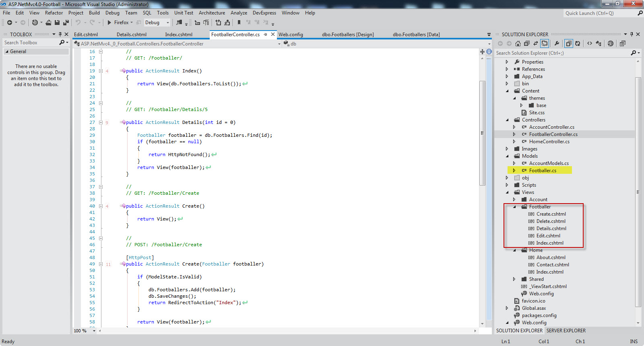Undo the last edit via toolbar
Viewport: 644px width, 346px height.
78,23
